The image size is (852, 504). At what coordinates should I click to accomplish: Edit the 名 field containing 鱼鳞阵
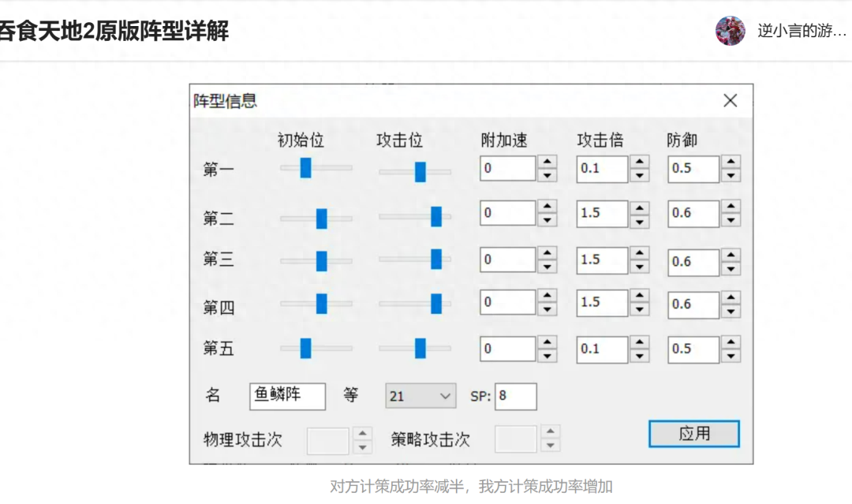point(287,396)
